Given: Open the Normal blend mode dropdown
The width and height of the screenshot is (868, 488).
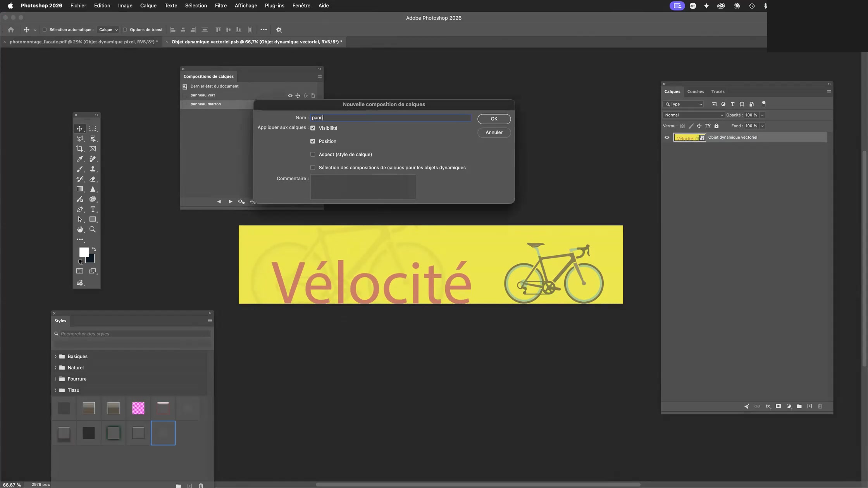Looking at the screenshot, I should point(694,115).
